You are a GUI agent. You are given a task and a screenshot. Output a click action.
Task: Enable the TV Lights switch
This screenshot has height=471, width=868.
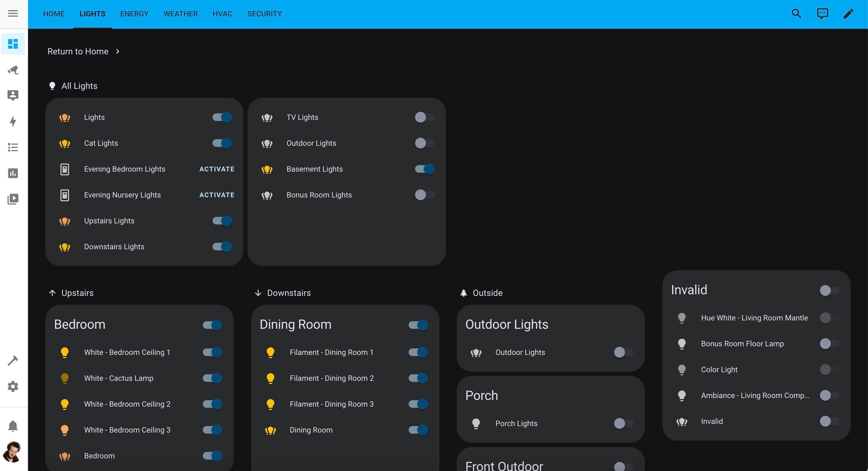pos(424,117)
